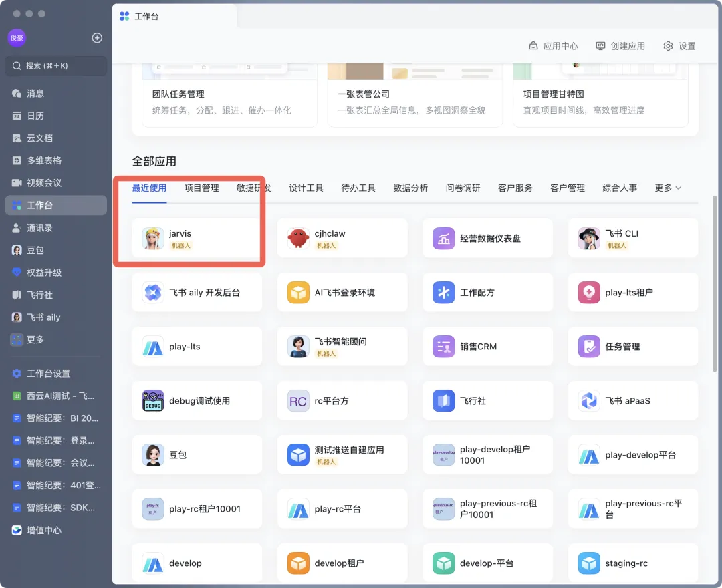Click the 俊豪 user avatar
Screen dimensions: 722x588
pos(17,37)
